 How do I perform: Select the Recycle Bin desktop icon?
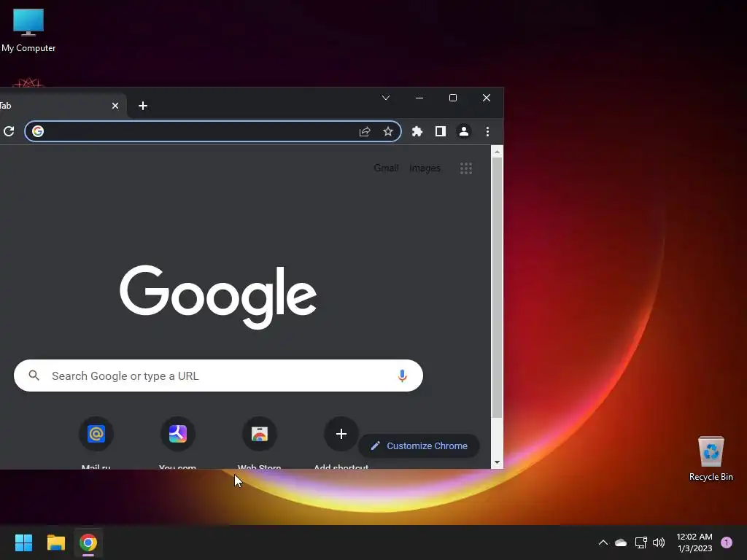click(711, 459)
